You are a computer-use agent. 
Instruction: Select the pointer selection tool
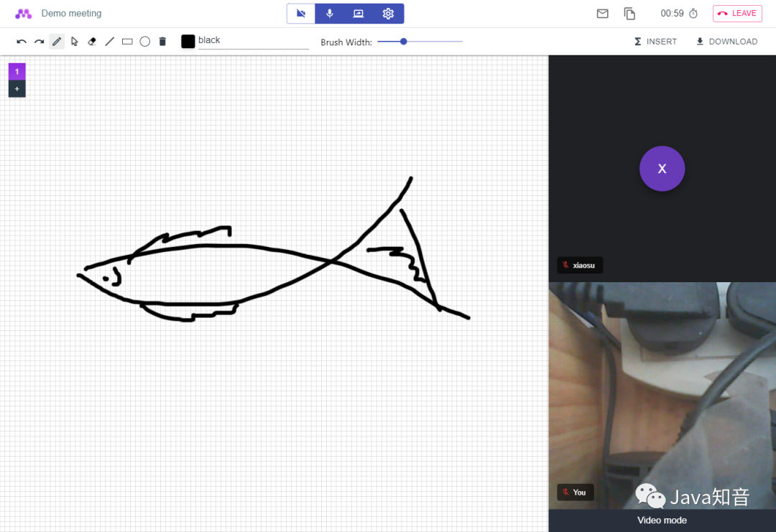pos(74,42)
